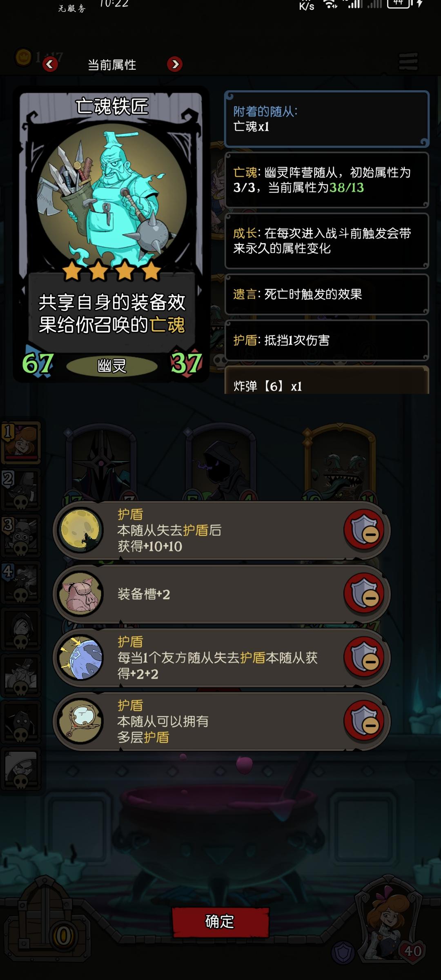Tap the gold coin icon at top left
This screenshot has width=441, height=980.
tap(23, 57)
